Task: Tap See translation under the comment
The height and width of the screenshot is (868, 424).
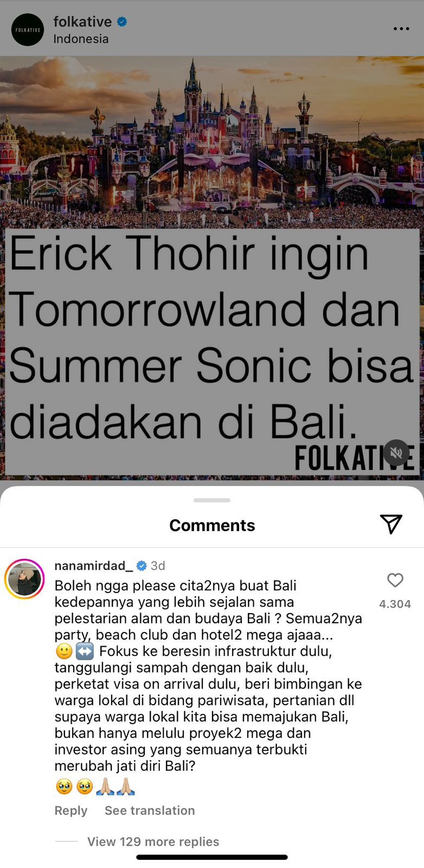Action: coord(150,810)
